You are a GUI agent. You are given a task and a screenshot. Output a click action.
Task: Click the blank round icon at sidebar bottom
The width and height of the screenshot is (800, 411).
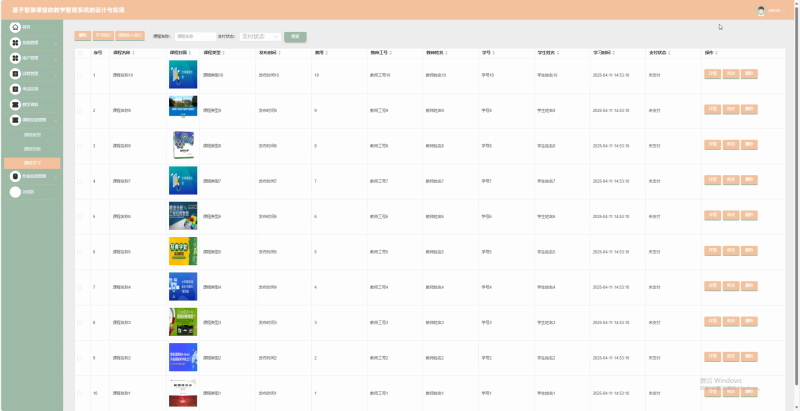[15, 192]
